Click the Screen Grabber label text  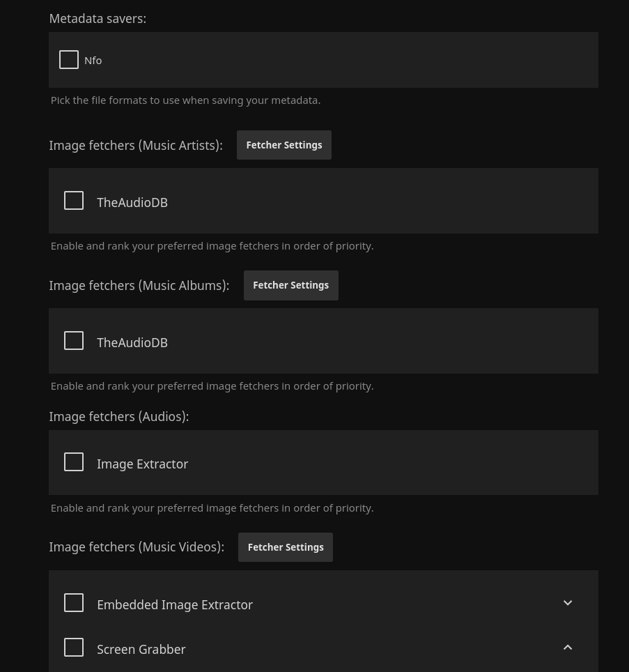click(141, 649)
